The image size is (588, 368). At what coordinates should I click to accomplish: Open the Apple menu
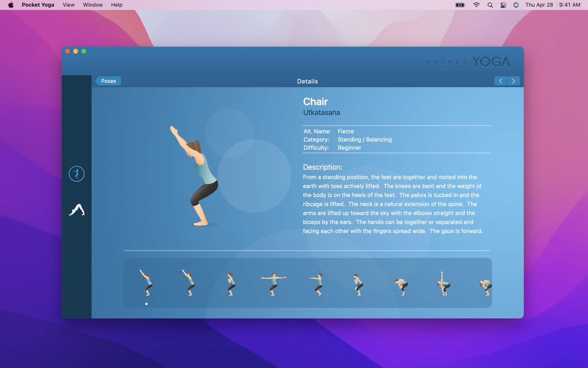11,5
